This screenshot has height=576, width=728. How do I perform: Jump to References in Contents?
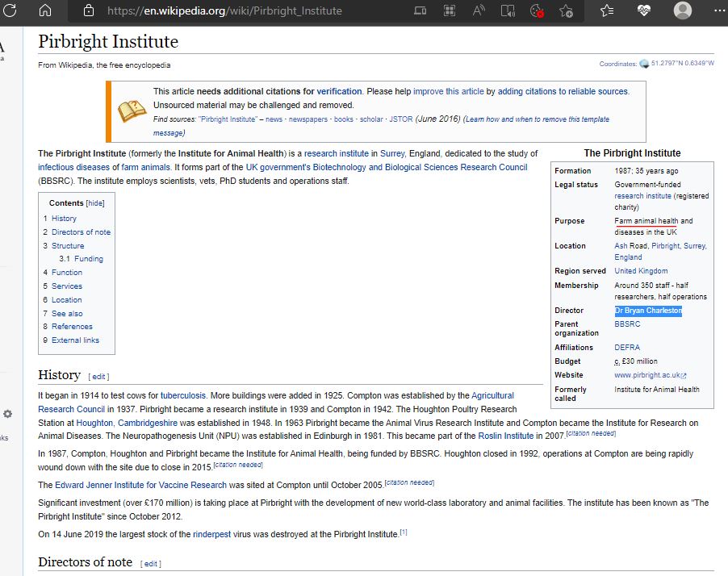tap(72, 327)
